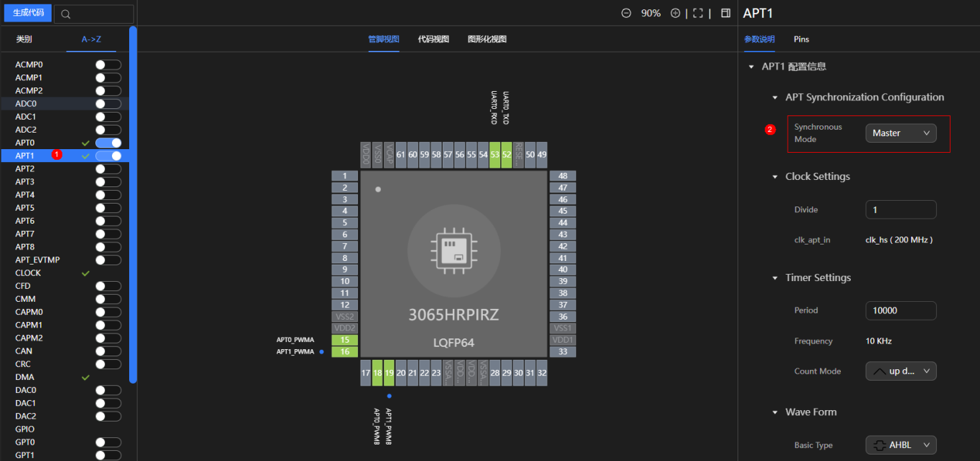Image resolution: width=980 pixels, height=461 pixels.
Task: Select green pin 15 APT0_PWMA
Action: click(x=345, y=340)
